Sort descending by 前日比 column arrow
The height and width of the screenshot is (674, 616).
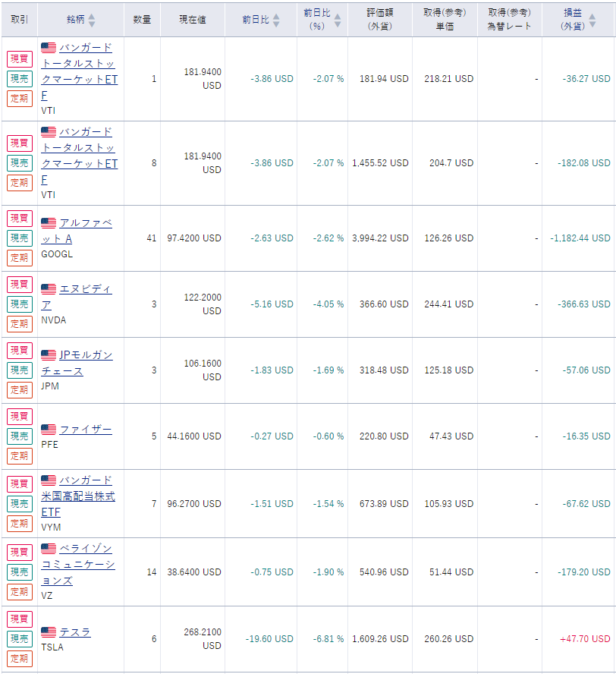coord(276,24)
